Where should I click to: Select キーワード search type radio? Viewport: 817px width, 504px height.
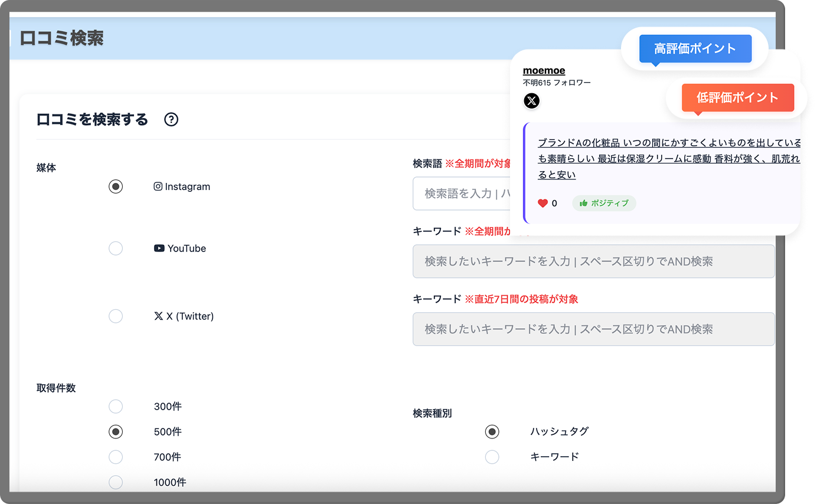pos(492,457)
